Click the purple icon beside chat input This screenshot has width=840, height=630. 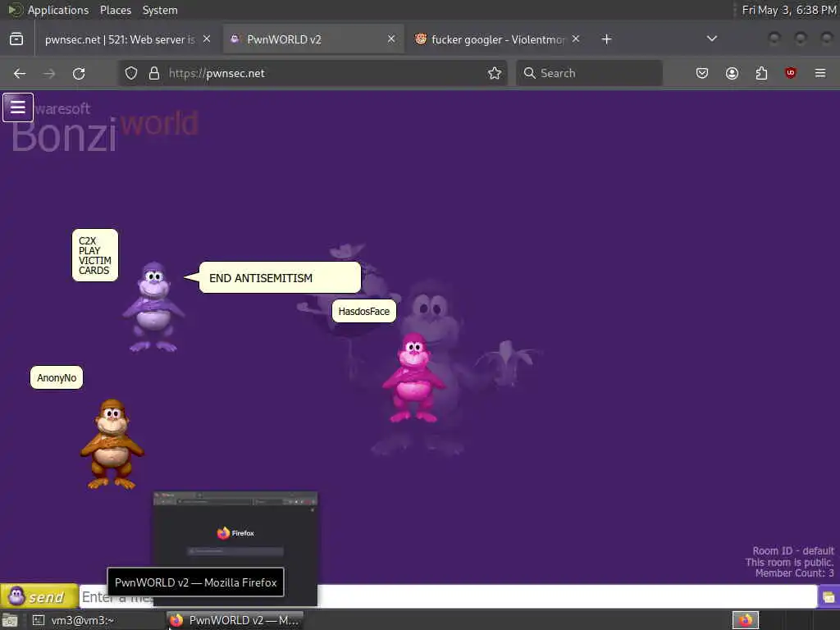[x=829, y=597]
